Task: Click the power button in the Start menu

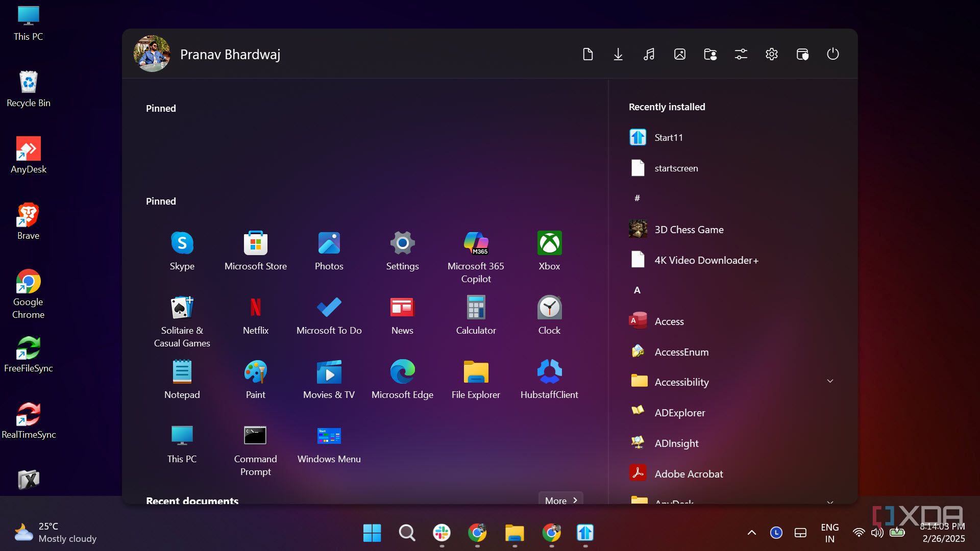Action: [x=832, y=54]
